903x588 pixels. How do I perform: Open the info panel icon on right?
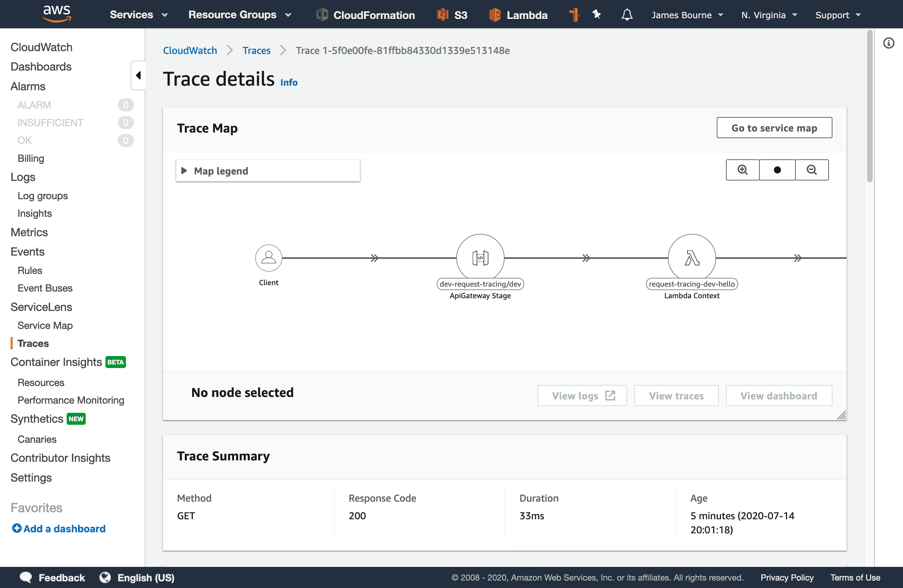point(889,43)
